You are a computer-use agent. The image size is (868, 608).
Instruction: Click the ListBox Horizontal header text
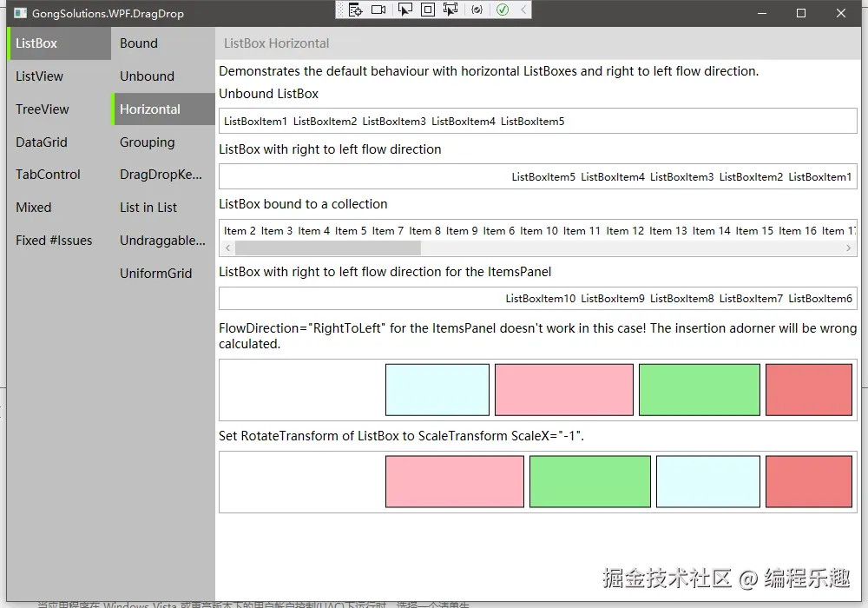coord(276,43)
